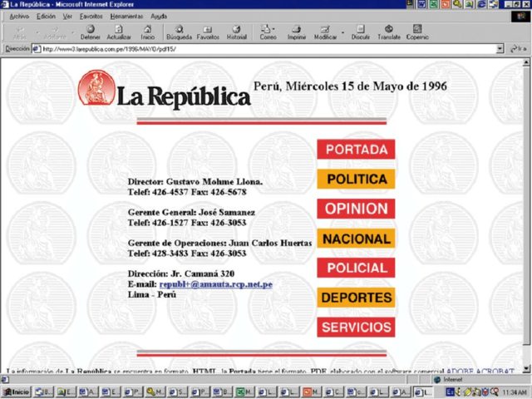The height and width of the screenshot is (399, 532).
Task: Click text "Director: Gustavo Mohme Llona."
Action: (195, 181)
